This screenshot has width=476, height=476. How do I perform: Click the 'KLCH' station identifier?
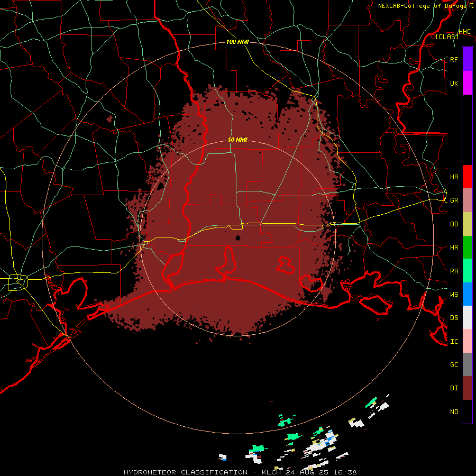point(271,472)
